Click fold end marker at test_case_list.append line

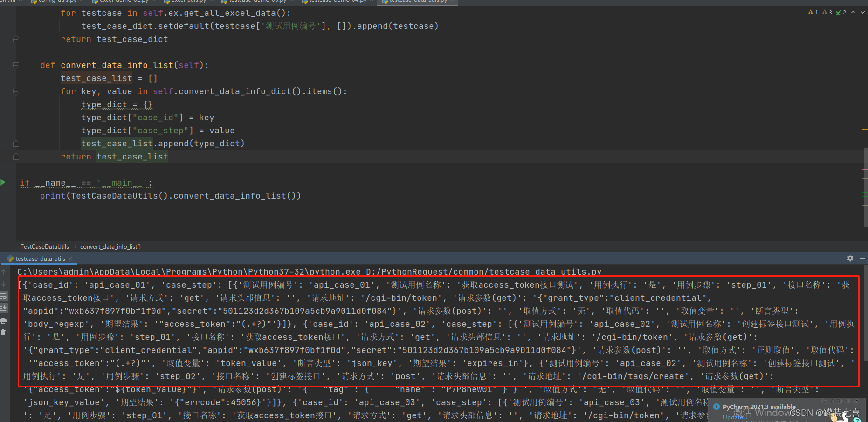click(16, 144)
